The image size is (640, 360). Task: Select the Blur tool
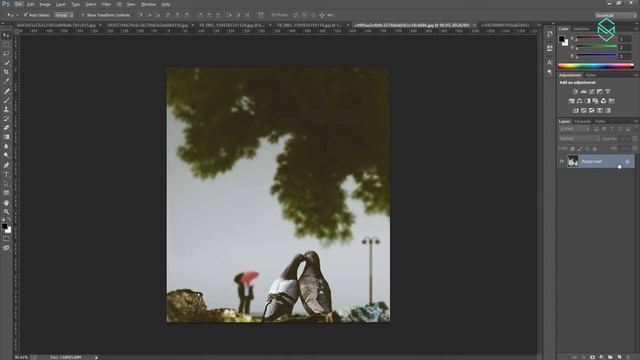click(x=6, y=146)
